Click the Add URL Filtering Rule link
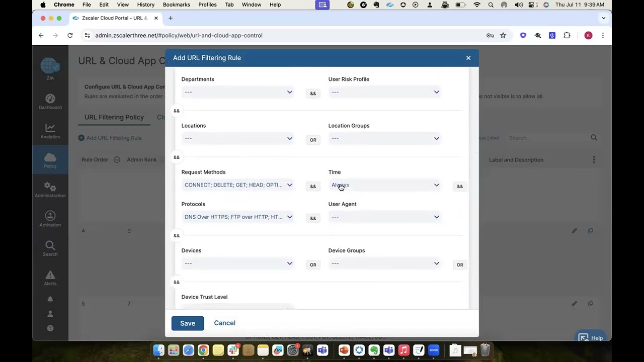This screenshot has width=644, height=362. coord(110,138)
